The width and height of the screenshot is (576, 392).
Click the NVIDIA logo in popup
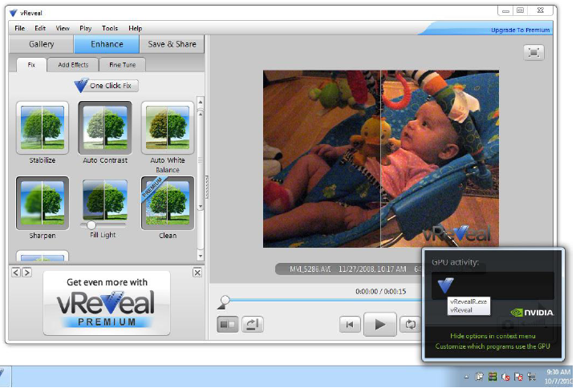point(532,313)
